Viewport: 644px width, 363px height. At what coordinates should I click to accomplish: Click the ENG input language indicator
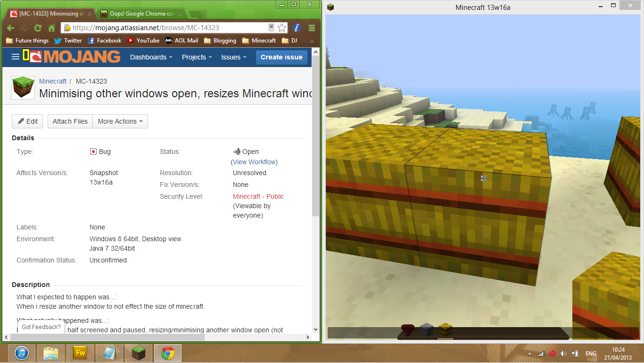[x=591, y=354]
